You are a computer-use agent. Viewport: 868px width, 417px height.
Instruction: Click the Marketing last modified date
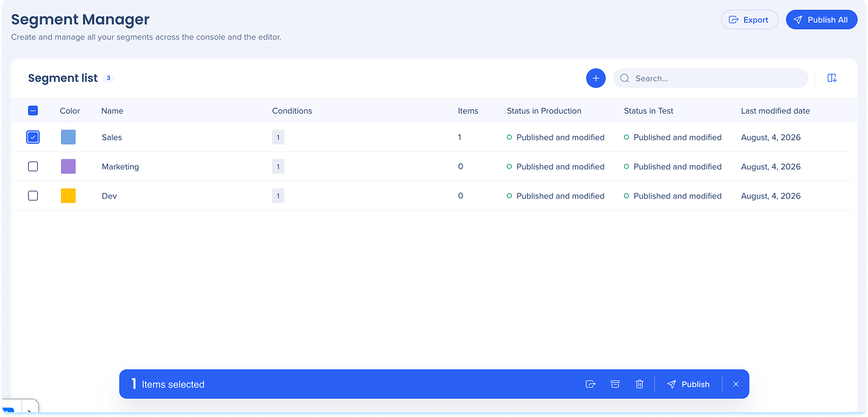coord(771,167)
